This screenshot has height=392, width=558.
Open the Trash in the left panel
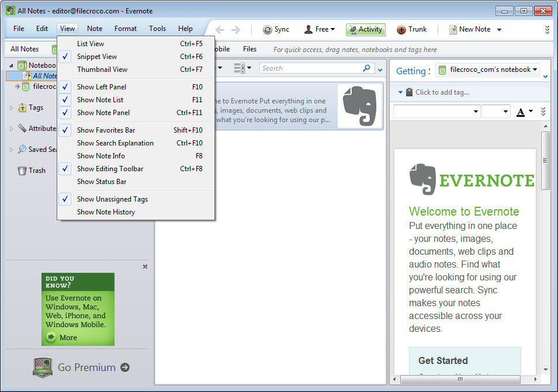click(x=32, y=171)
